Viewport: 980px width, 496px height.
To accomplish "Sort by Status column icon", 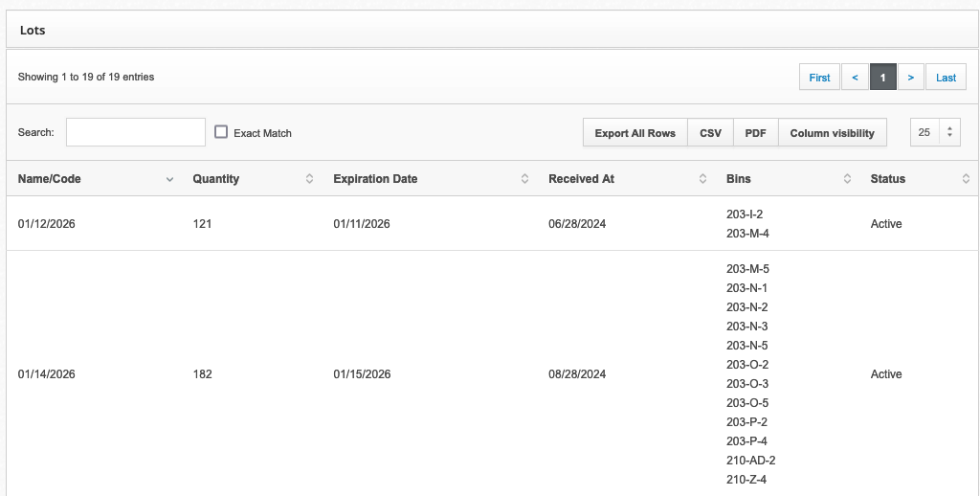I will [966, 179].
